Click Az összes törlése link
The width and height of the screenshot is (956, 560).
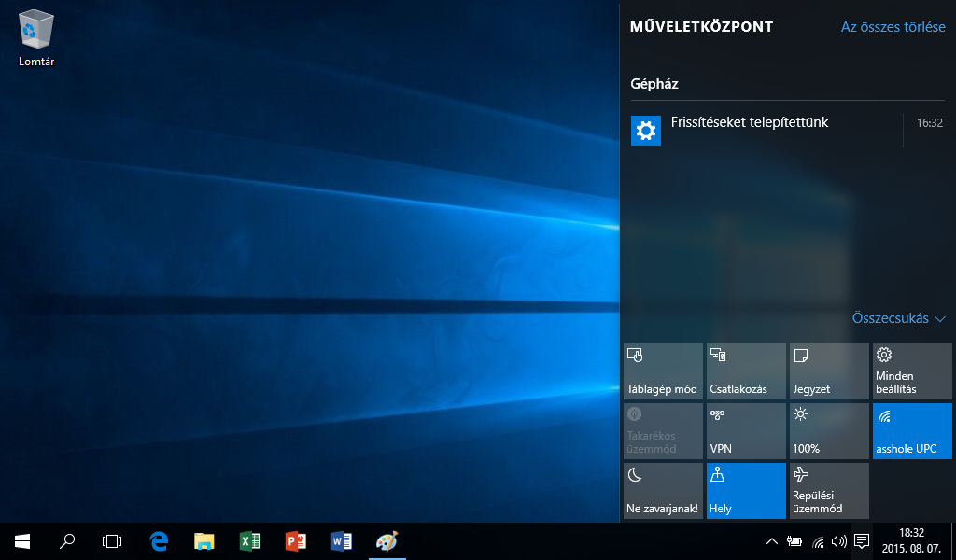893,27
